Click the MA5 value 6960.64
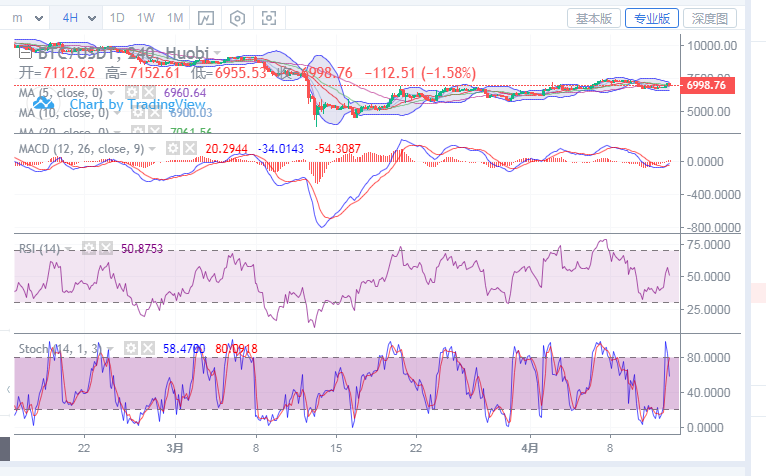766x476 pixels. tap(185, 93)
